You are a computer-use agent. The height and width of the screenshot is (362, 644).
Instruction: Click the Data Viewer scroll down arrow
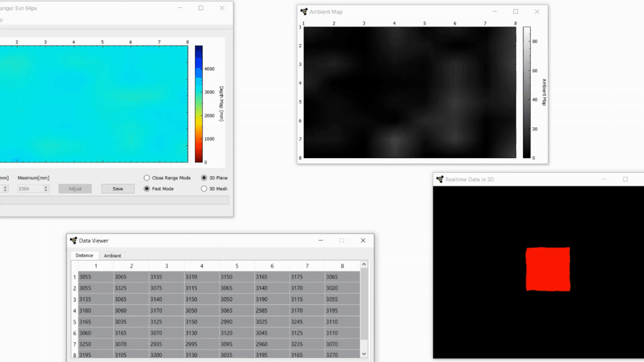[x=364, y=354]
